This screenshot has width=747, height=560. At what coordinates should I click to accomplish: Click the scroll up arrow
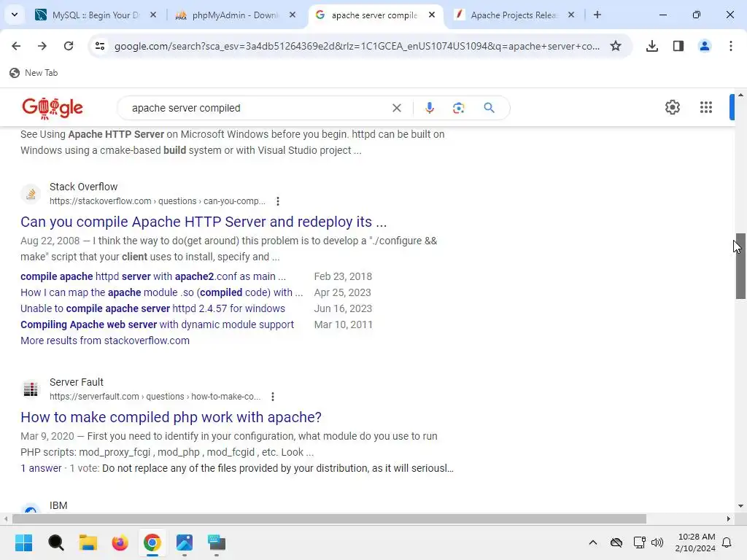click(740, 96)
